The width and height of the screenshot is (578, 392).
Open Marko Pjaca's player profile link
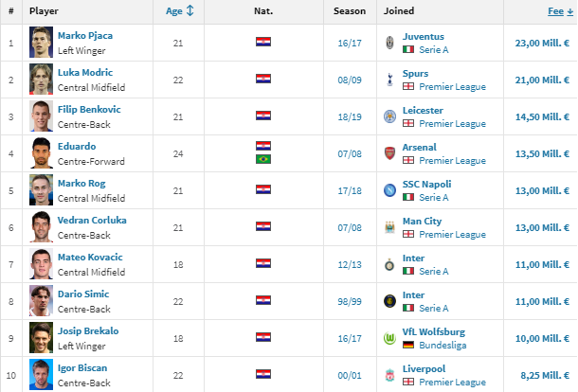(85, 36)
